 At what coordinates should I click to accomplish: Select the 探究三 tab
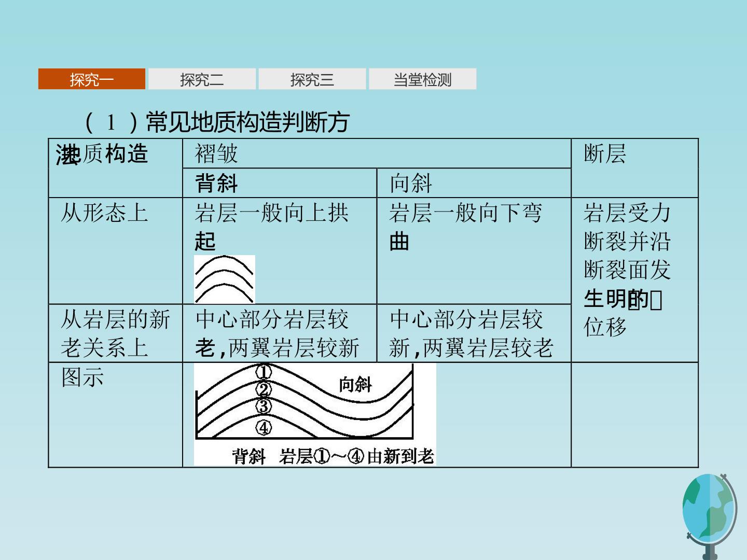pos(312,79)
